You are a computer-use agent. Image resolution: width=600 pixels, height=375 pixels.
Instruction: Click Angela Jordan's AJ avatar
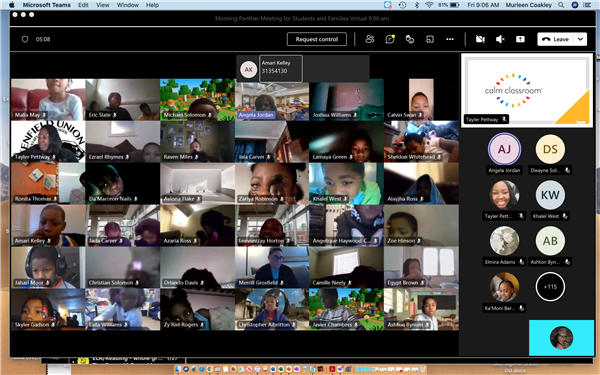504,149
